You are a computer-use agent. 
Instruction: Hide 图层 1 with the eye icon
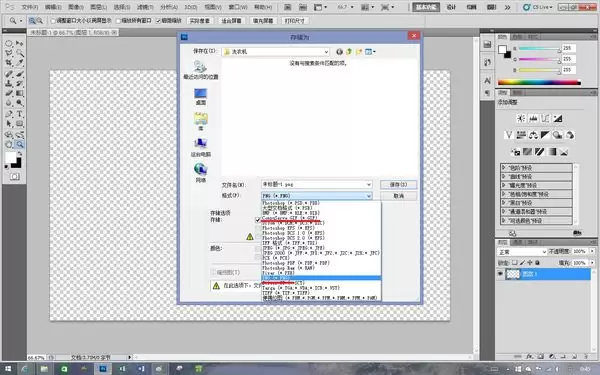(x=500, y=274)
